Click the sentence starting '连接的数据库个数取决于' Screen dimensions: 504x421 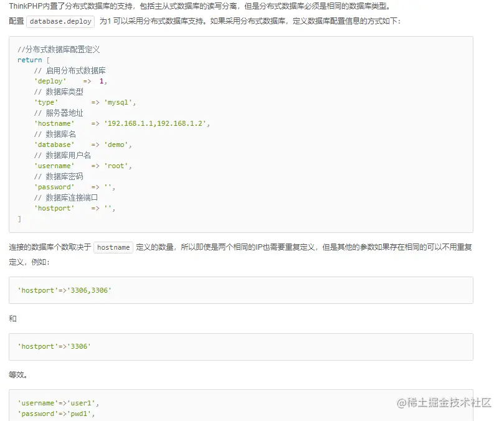pos(240,247)
